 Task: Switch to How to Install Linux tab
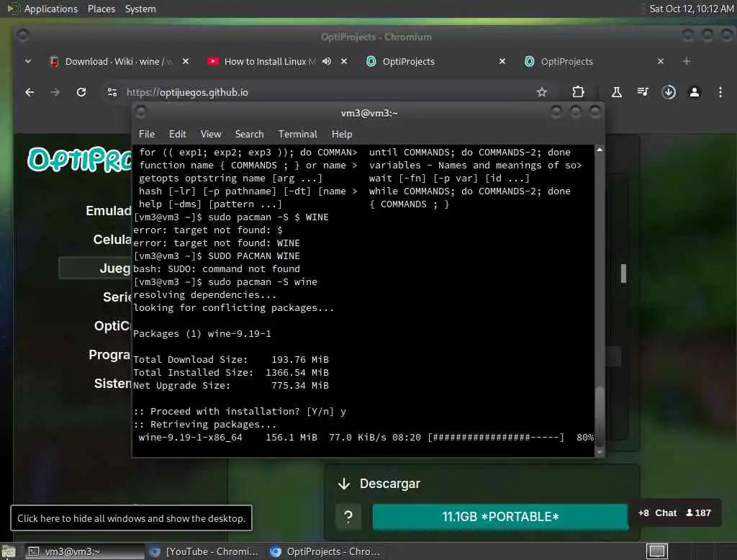(x=270, y=62)
